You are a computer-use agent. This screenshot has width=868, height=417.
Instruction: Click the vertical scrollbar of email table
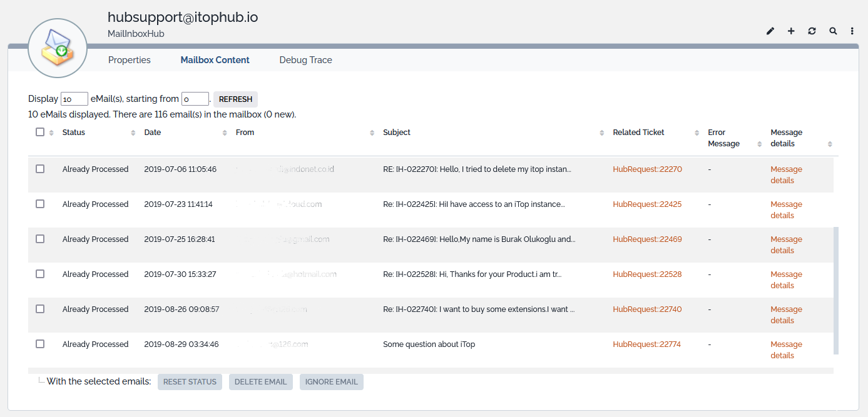[x=835, y=291]
